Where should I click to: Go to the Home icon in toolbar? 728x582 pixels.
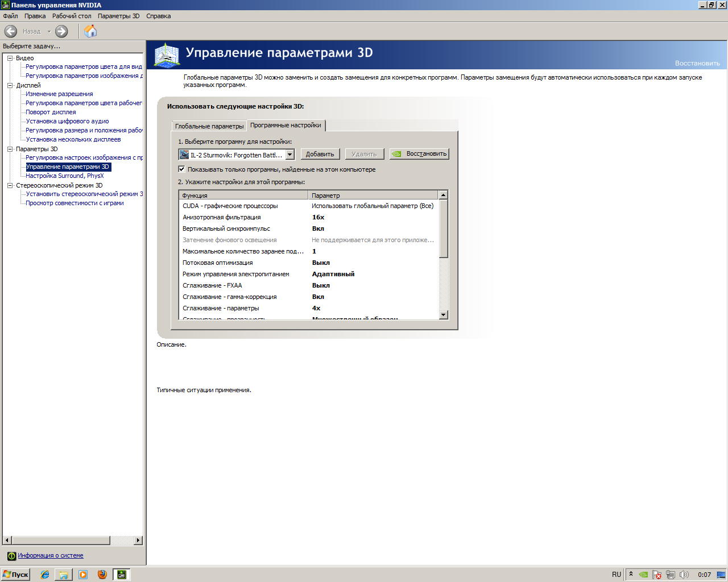(x=90, y=31)
